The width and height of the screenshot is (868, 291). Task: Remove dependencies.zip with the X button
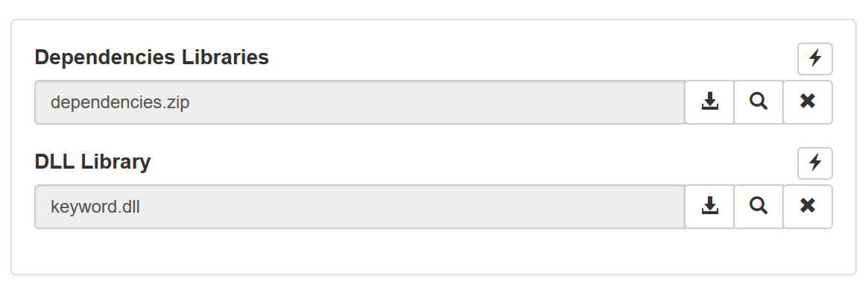click(808, 102)
